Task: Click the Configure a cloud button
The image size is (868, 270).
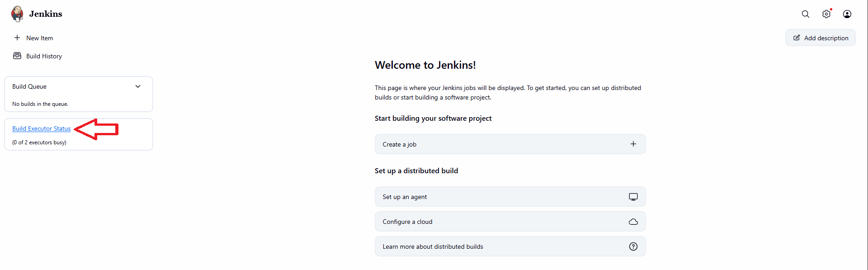Action: [x=510, y=222]
